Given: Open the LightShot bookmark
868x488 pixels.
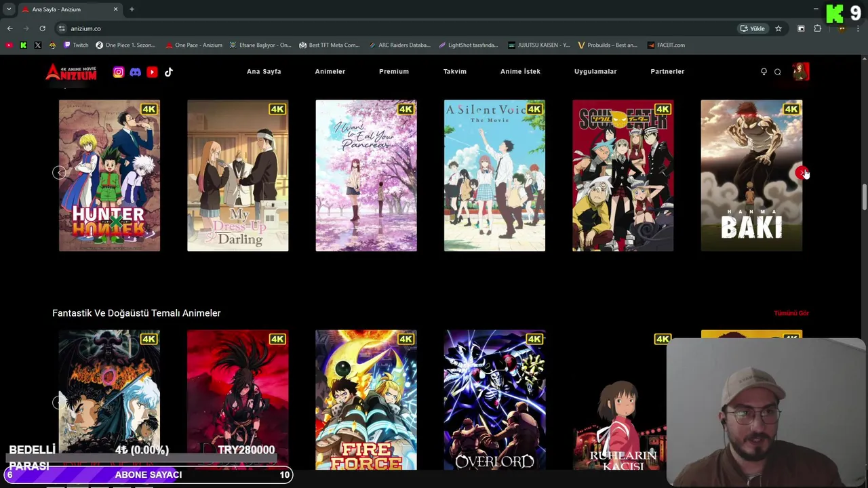Looking at the screenshot, I should click(x=468, y=45).
